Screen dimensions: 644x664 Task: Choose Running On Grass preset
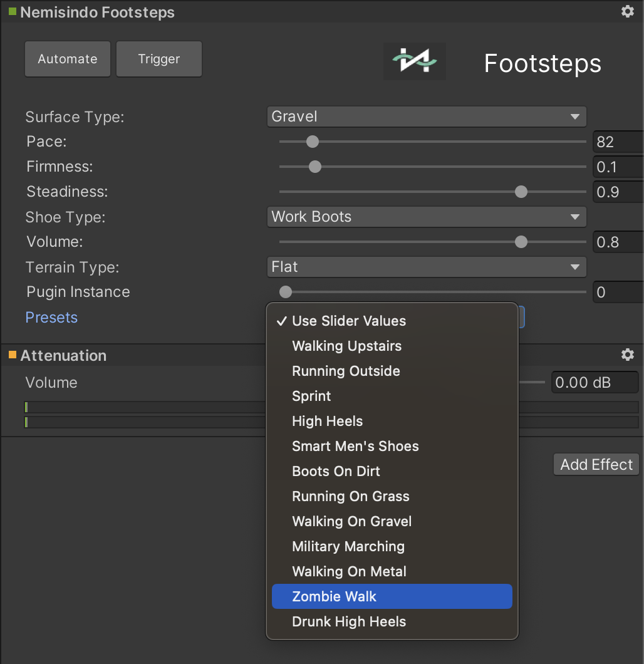392,496
